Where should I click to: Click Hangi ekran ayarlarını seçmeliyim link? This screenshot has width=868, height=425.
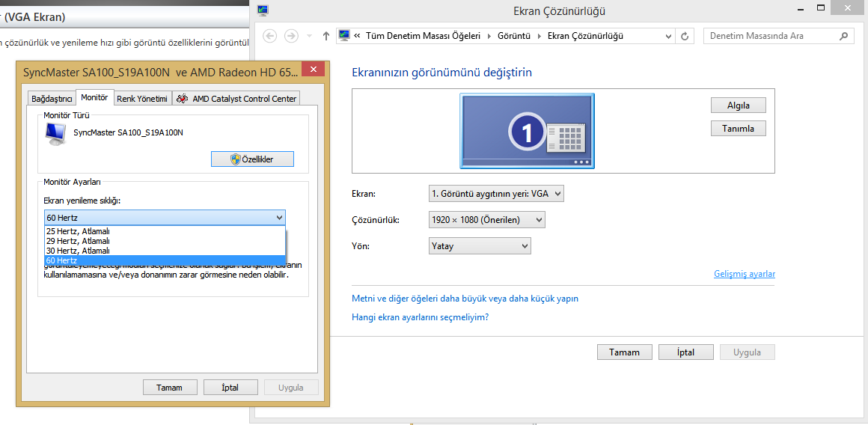421,318
